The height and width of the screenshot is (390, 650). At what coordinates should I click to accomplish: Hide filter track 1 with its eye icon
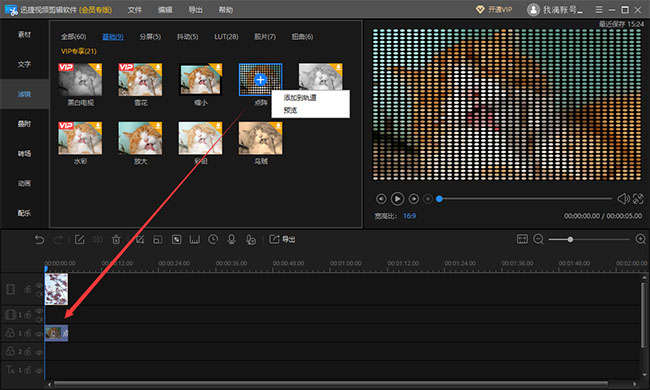click(39, 334)
